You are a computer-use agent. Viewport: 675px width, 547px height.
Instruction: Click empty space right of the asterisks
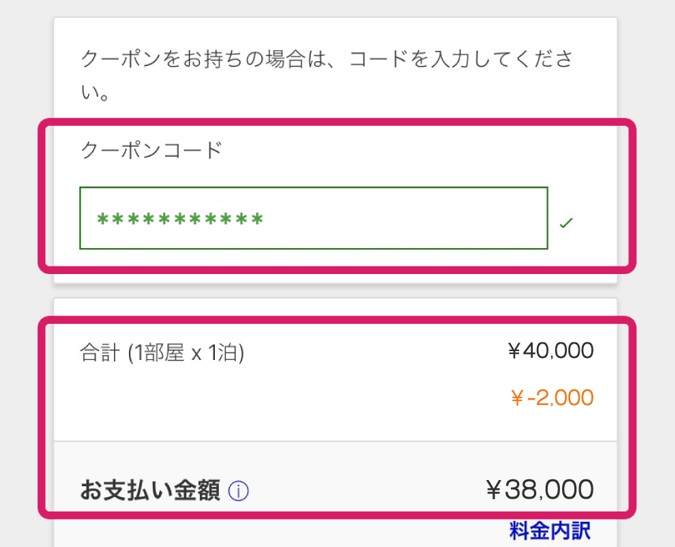click(x=400, y=218)
